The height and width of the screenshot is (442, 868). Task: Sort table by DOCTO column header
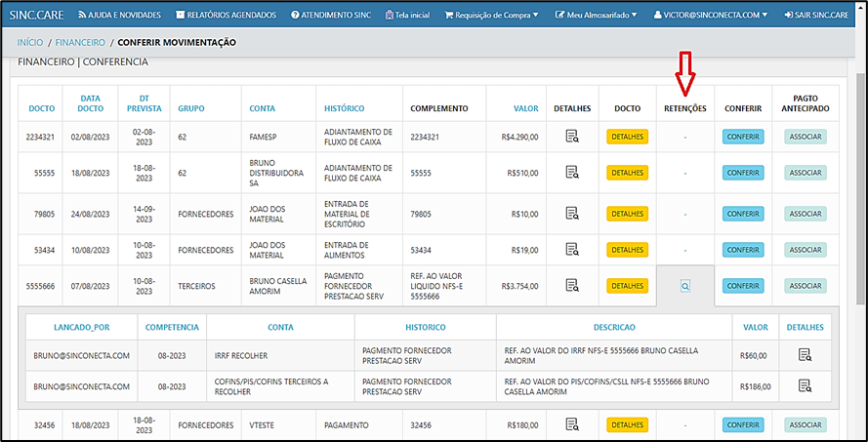pos(42,108)
